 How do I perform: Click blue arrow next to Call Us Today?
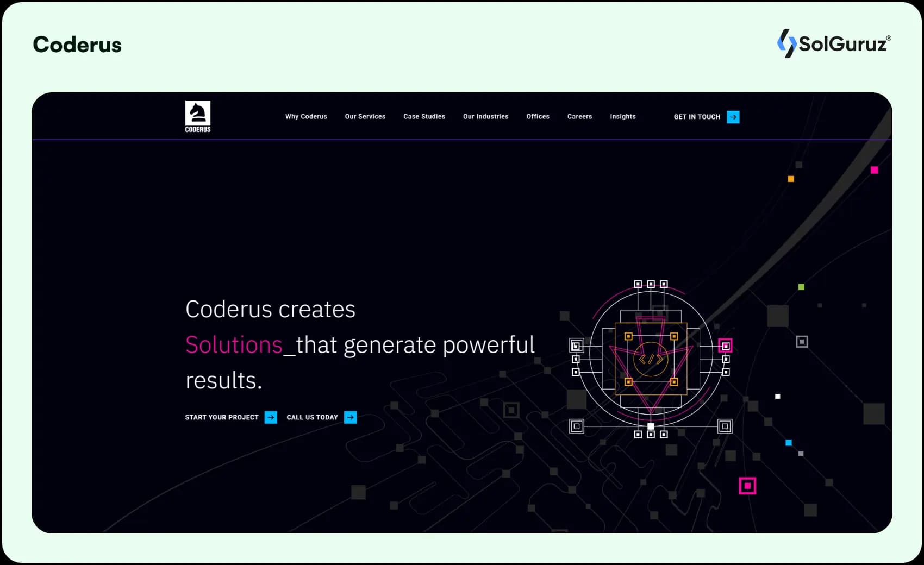point(351,417)
